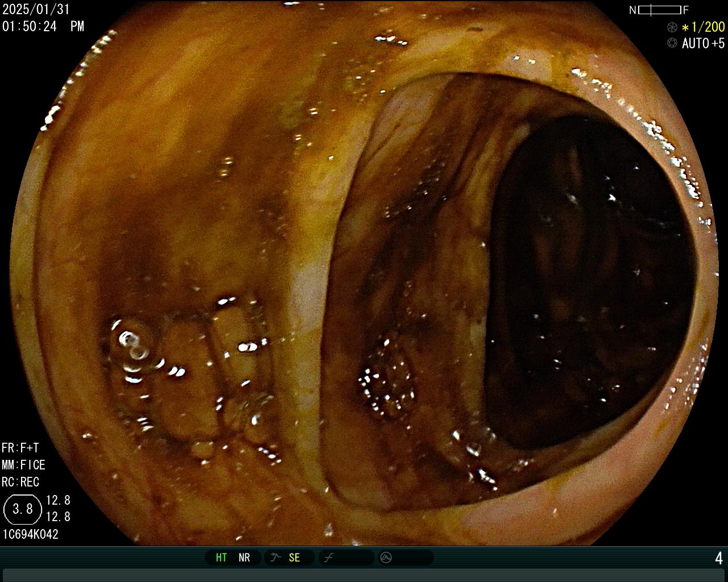728x582 pixels.
Task: Click the iris aperture icon beside AUTO+5
Action: 672,43
